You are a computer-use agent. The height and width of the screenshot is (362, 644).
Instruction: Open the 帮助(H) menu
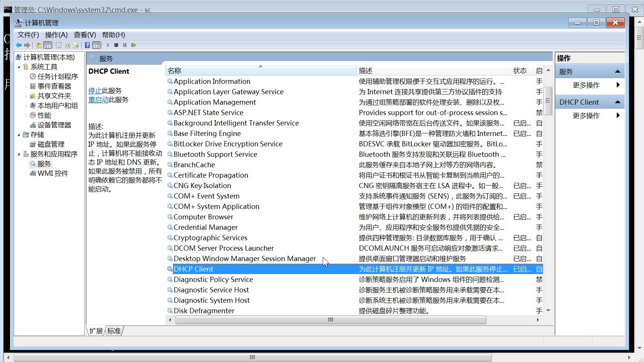113,35
